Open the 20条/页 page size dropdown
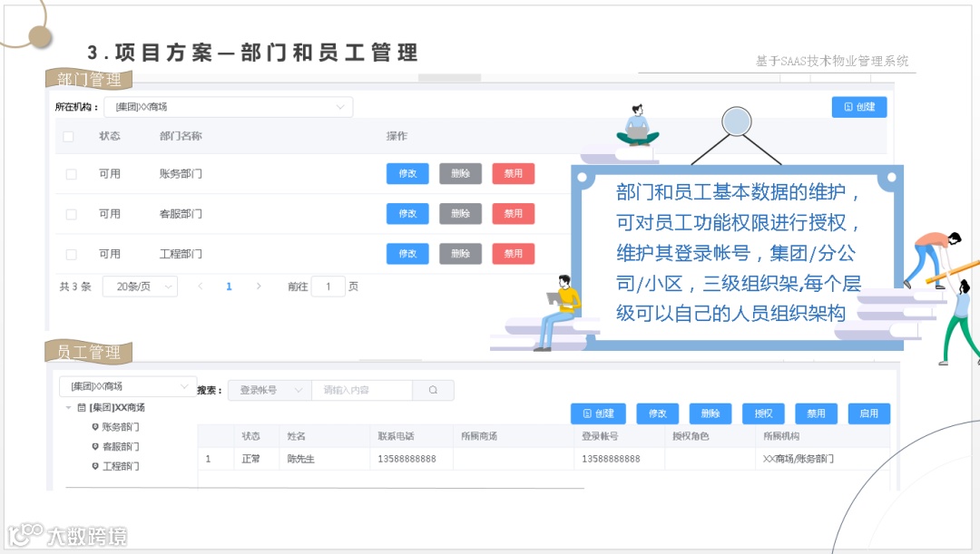Screen dimensions: 980x554 tap(140, 287)
